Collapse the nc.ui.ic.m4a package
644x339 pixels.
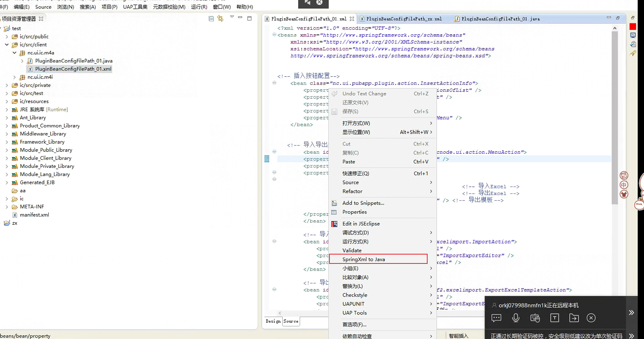[x=15, y=53]
